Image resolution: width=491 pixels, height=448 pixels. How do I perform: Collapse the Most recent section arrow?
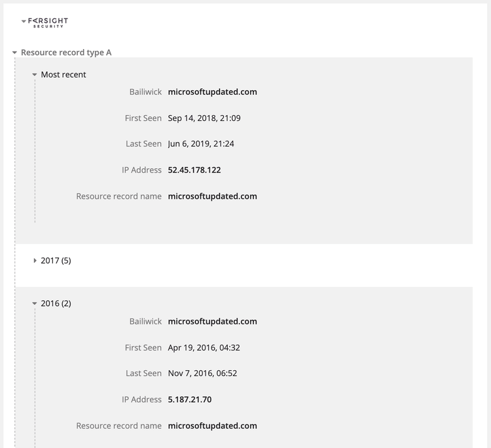35,75
